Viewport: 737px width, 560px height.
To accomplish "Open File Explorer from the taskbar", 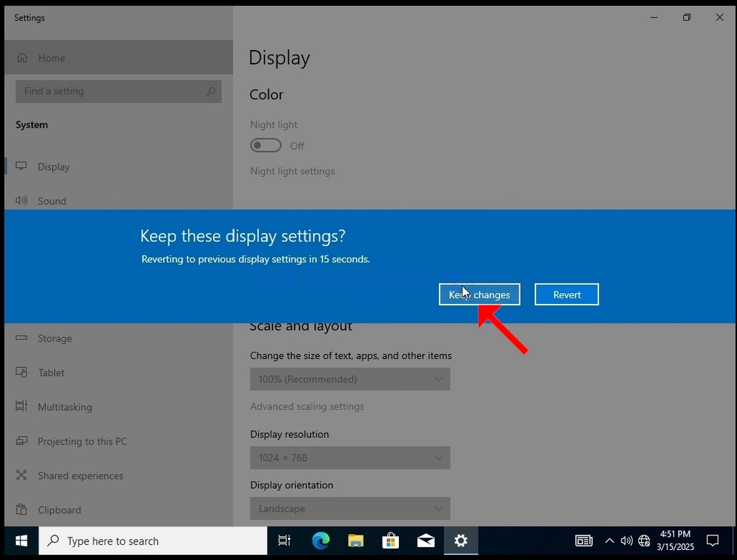I will tap(356, 540).
